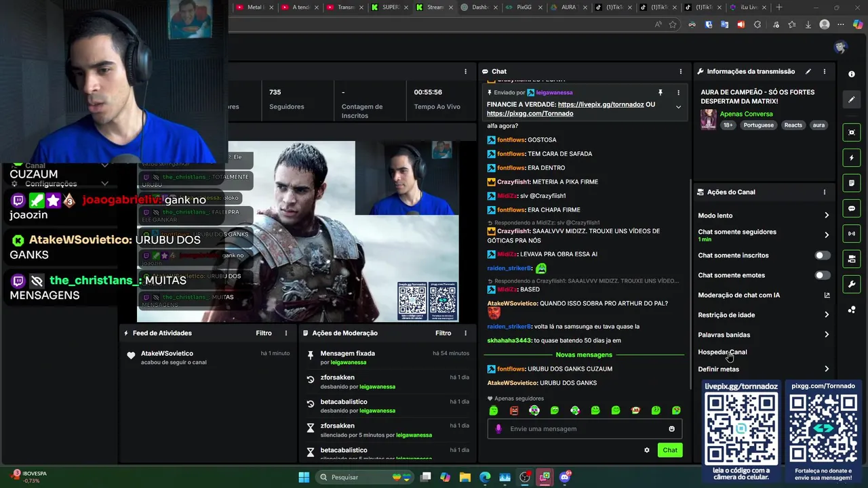Screen dimensions: 868x488
Task: Click the Windows Start button
Action: point(304,477)
